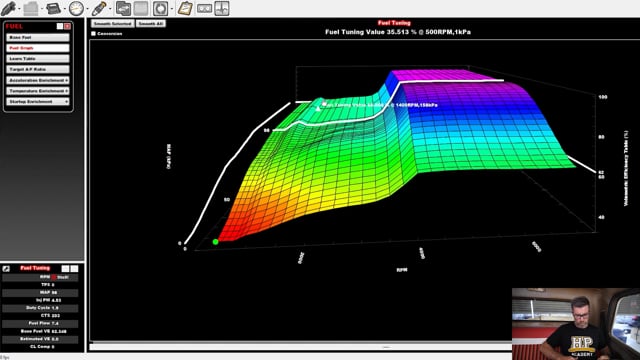Click the Fuel Flow readout row

point(40,323)
